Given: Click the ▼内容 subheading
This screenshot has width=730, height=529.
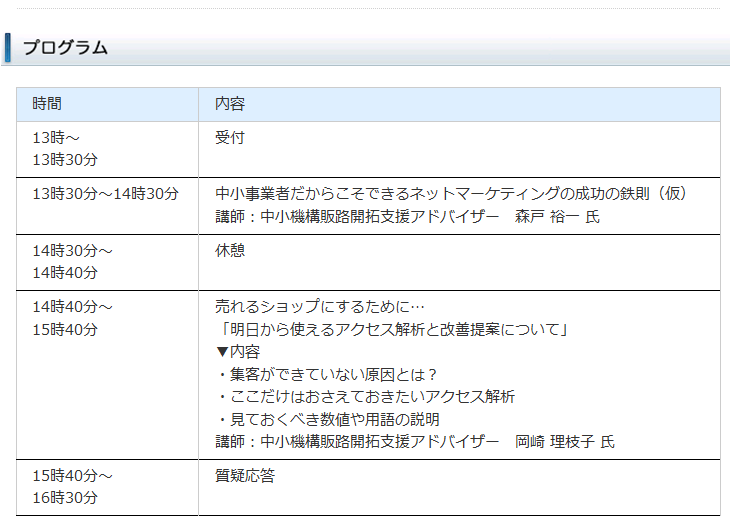Looking at the screenshot, I should tap(237, 352).
